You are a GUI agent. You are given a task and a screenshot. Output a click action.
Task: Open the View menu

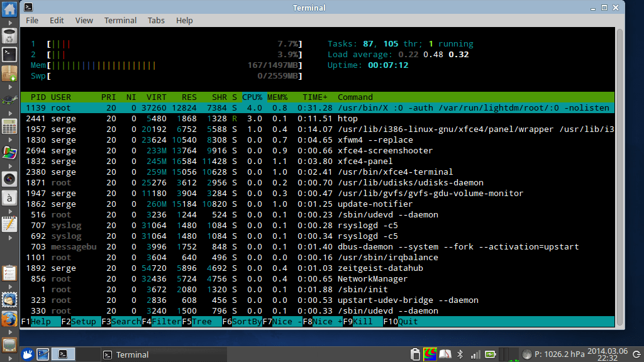click(84, 21)
